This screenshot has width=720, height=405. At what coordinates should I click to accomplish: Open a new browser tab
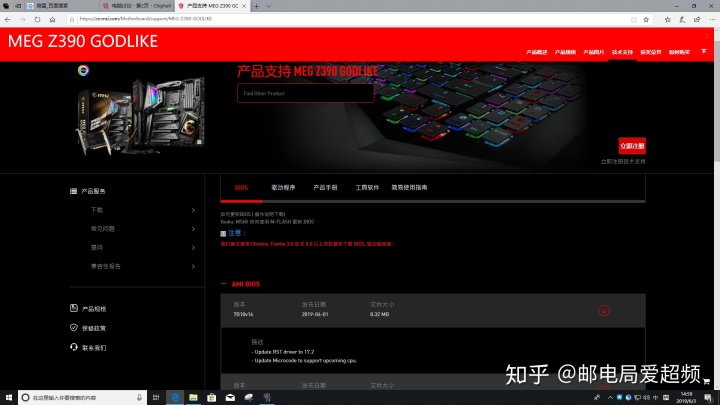click(257, 6)
